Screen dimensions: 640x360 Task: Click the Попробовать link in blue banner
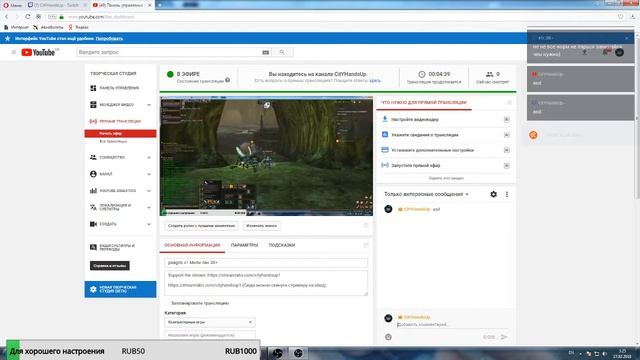[109, 38]
